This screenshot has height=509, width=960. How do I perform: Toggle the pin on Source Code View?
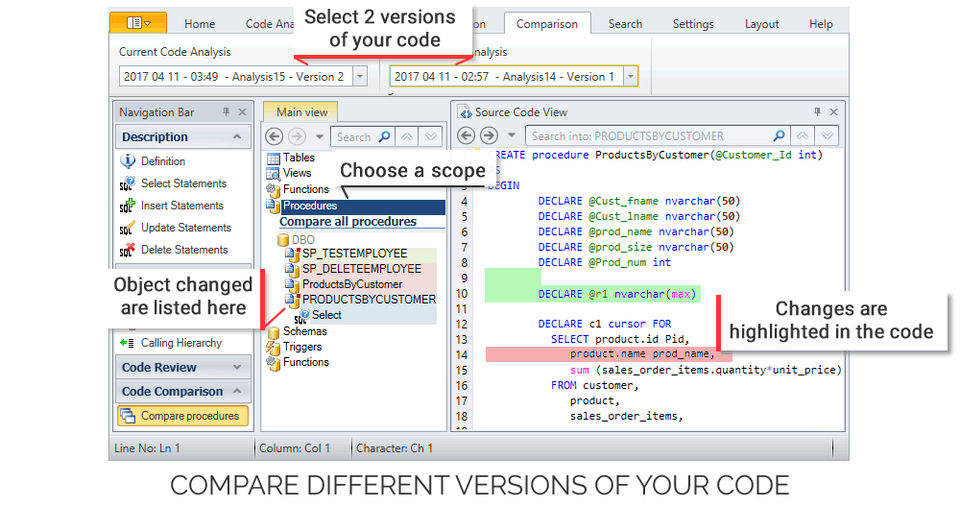[818, 113]
